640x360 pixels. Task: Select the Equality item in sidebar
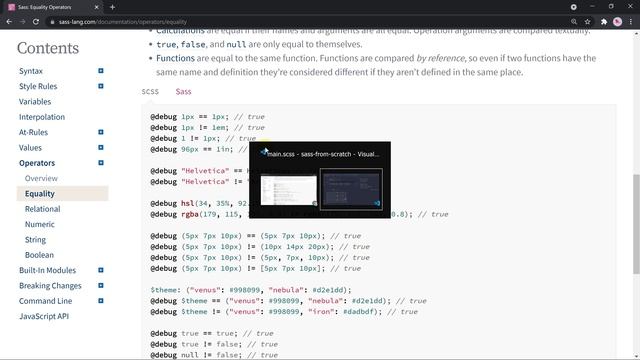click(62, 193)
